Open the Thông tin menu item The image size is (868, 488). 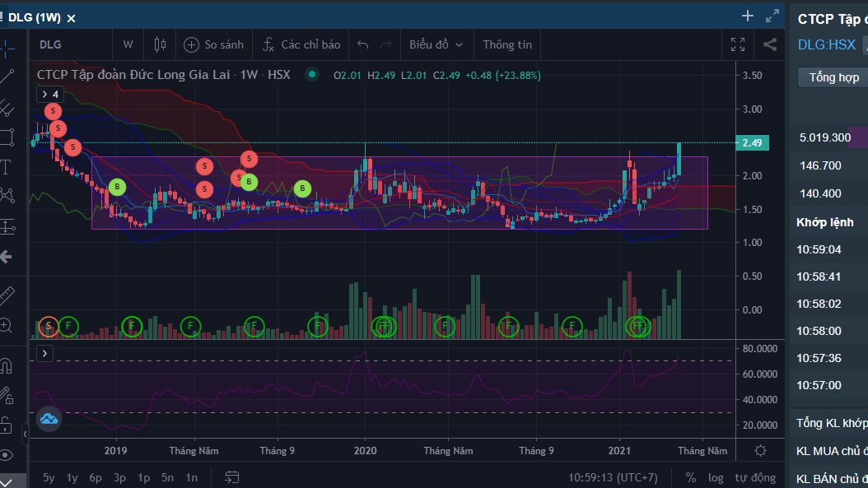tap(507, 44)
